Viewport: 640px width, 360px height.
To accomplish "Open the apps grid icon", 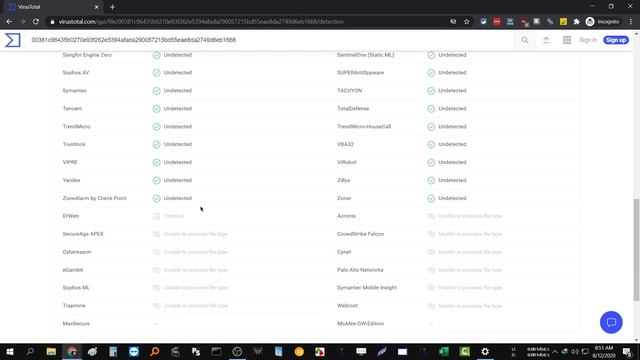I will [567, 40].
